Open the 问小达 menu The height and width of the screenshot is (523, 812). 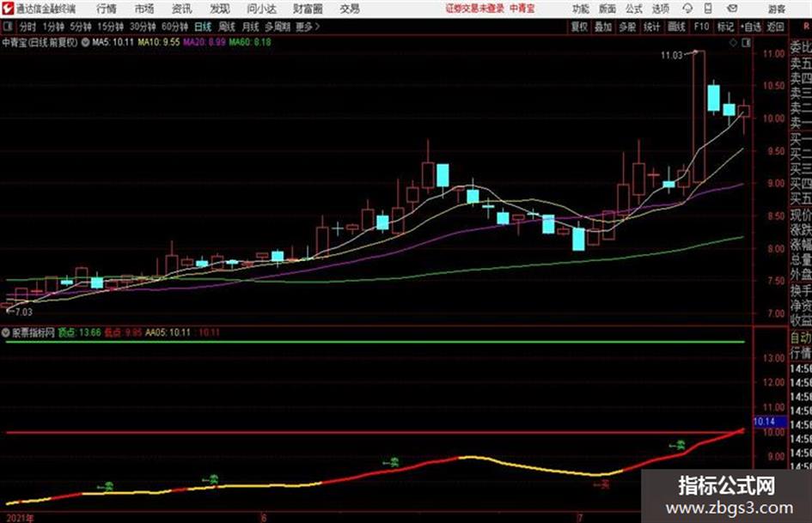pos(261,9)
